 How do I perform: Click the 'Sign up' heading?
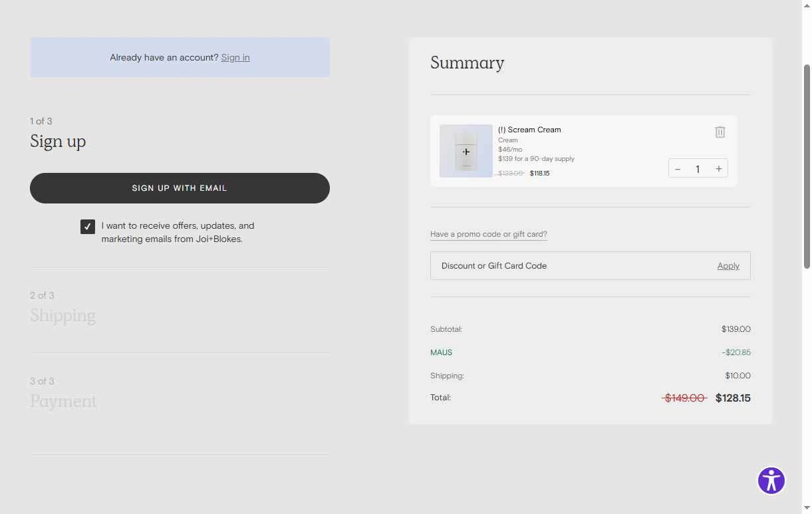[58, 141]
